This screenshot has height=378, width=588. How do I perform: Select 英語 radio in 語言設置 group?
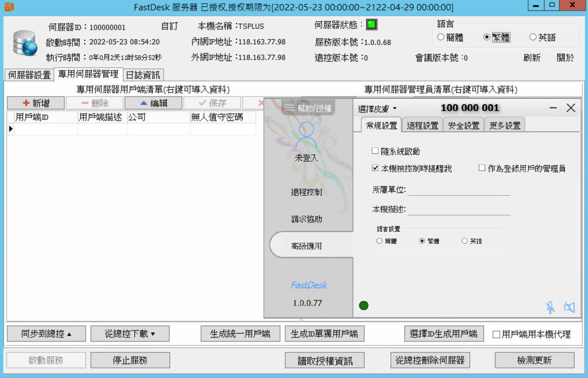point(465,241)
